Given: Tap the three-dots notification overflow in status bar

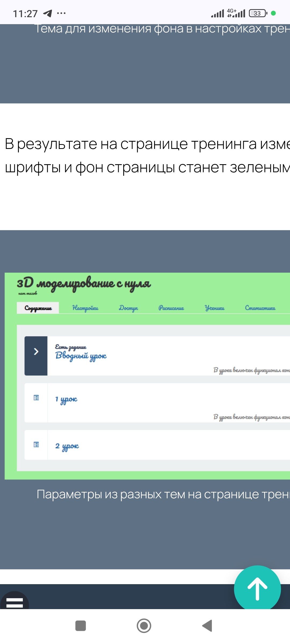Looking at the screenshot, I should [x=61, y=13].
